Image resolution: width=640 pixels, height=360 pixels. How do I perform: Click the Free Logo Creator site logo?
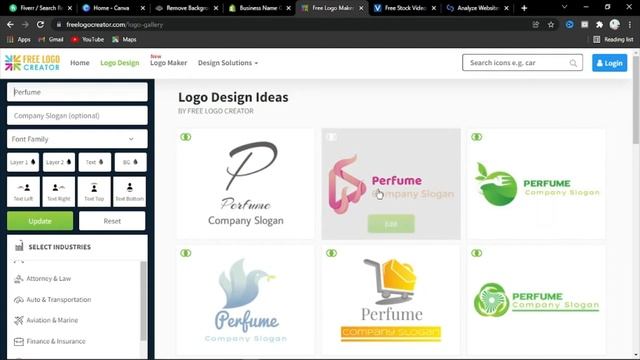click(x=32, y=63)
